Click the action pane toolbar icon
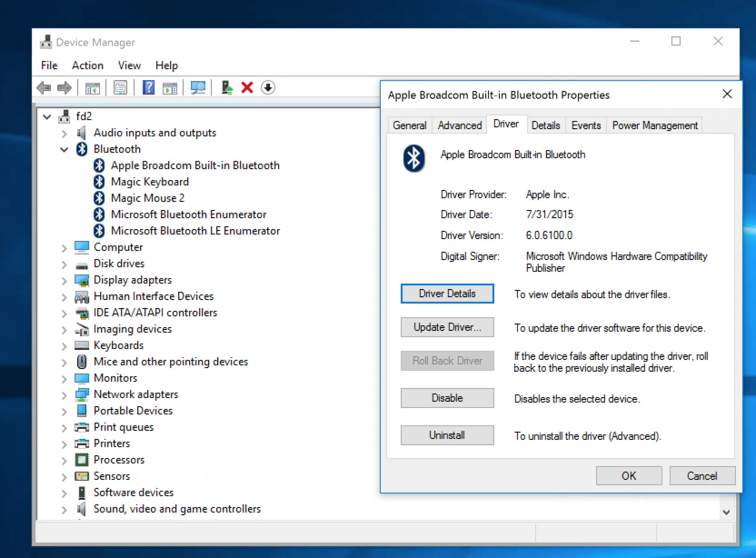Viewport: 756px width, 558px height. 170,88
